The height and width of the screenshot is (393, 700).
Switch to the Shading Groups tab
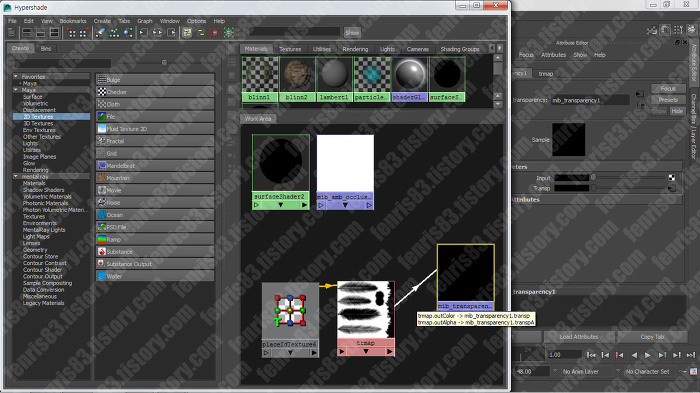tap(460, 49)
